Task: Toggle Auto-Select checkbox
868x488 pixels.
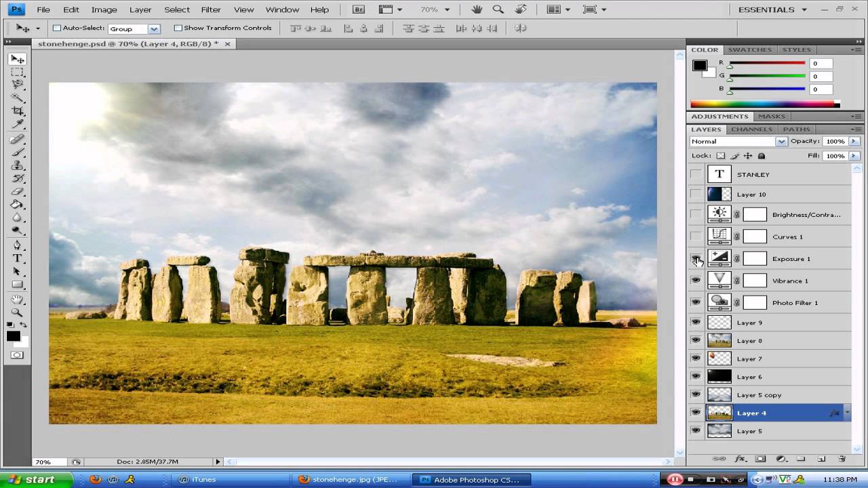Action: click(x=57, y=28)
